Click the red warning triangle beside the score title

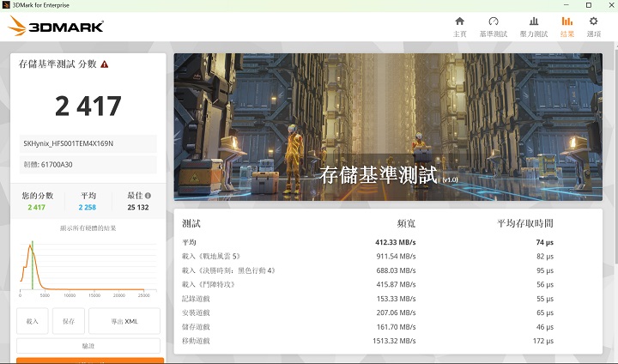105,64
